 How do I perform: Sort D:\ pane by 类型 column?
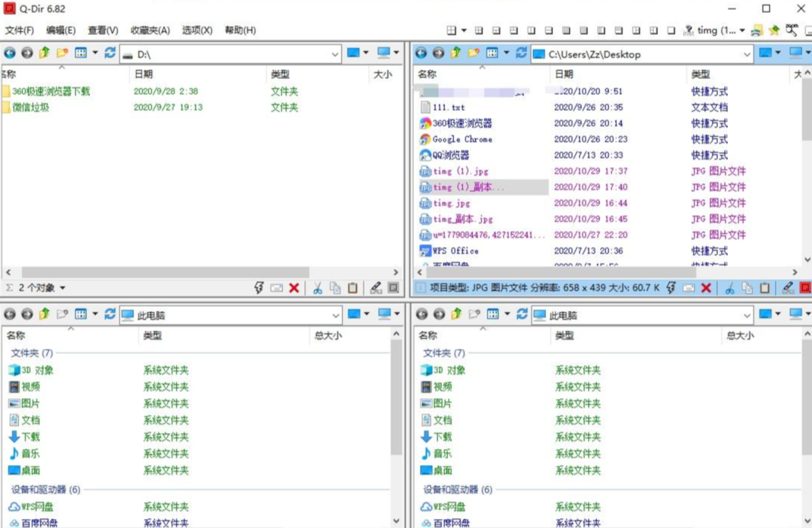317,74
